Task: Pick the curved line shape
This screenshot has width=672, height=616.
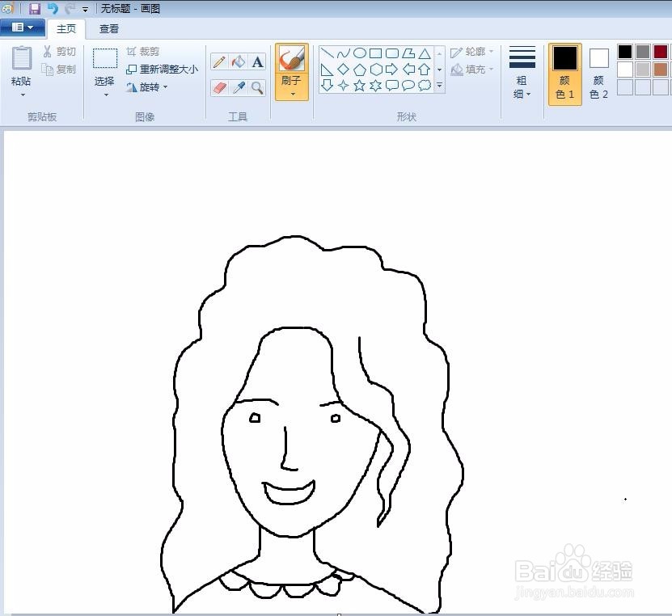Action: point(344,54)
